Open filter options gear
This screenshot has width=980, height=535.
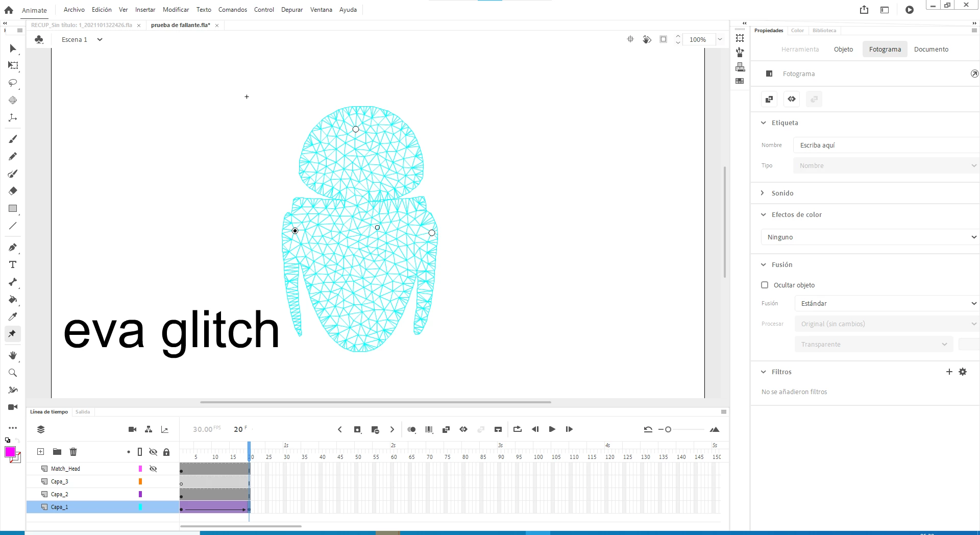coord(963,372)
